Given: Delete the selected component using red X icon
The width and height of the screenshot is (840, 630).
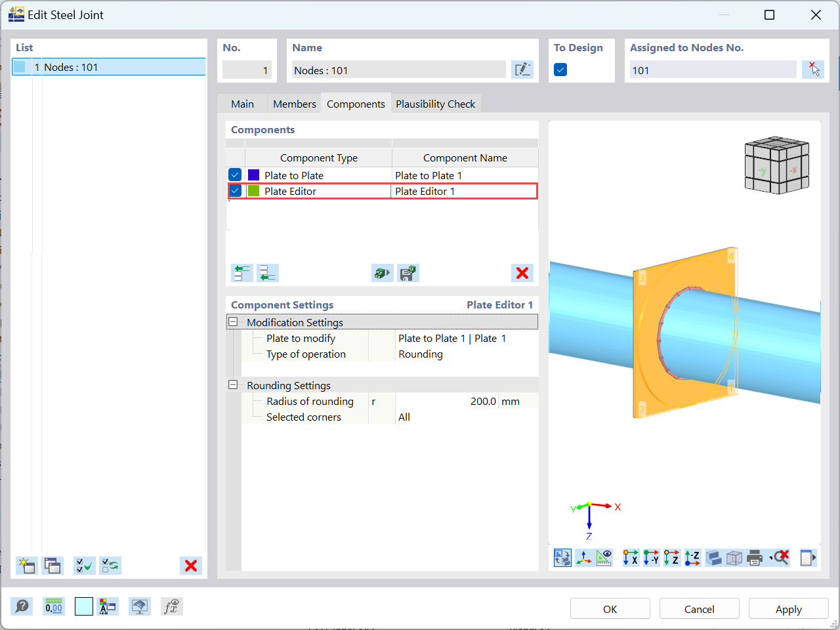Looking at the screenshot, I should [522, 273].
